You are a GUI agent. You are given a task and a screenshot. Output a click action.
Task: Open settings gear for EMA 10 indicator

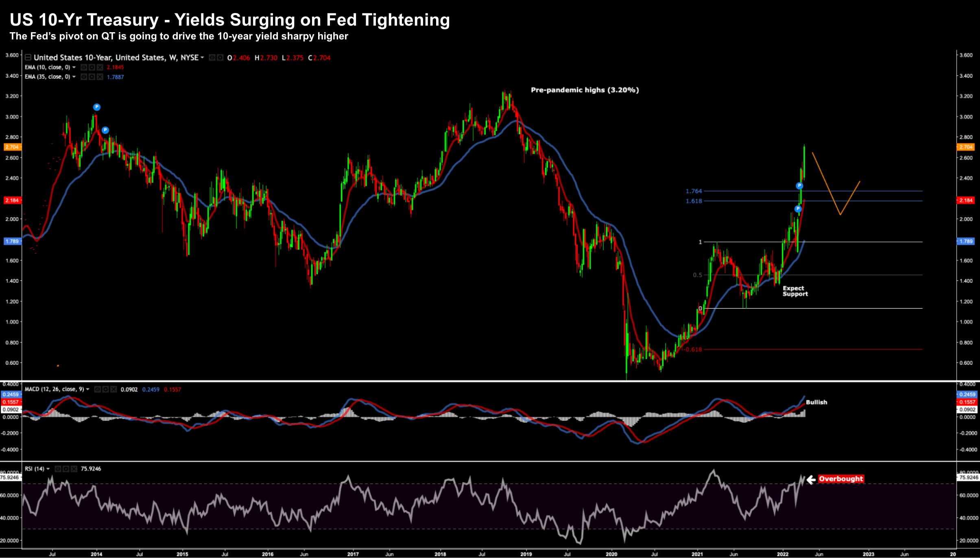pos(92,67)
